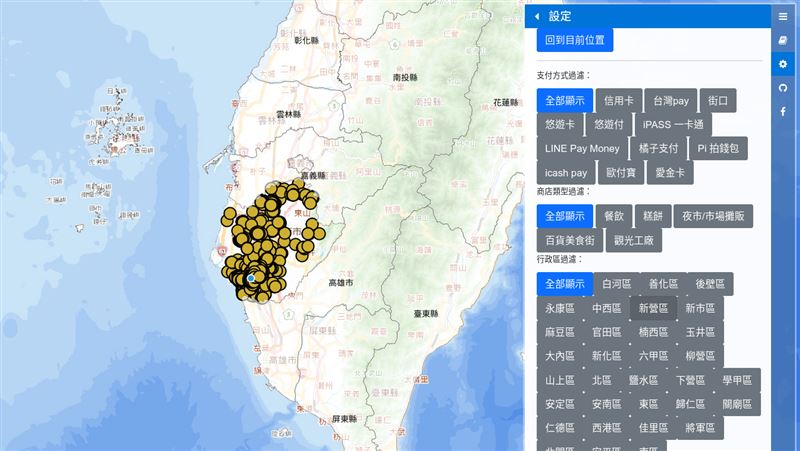
Task: Filter district by 東區
Action: point(648,404)
